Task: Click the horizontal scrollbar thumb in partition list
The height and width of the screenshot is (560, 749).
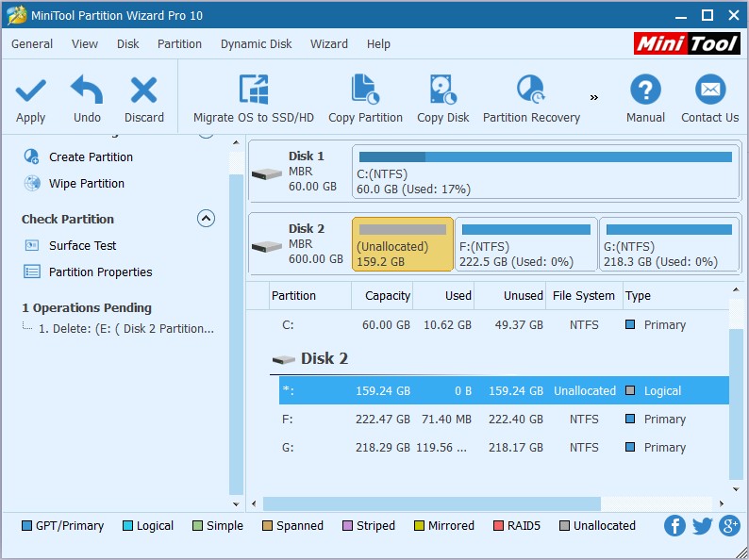Action: tap(432, 503)
